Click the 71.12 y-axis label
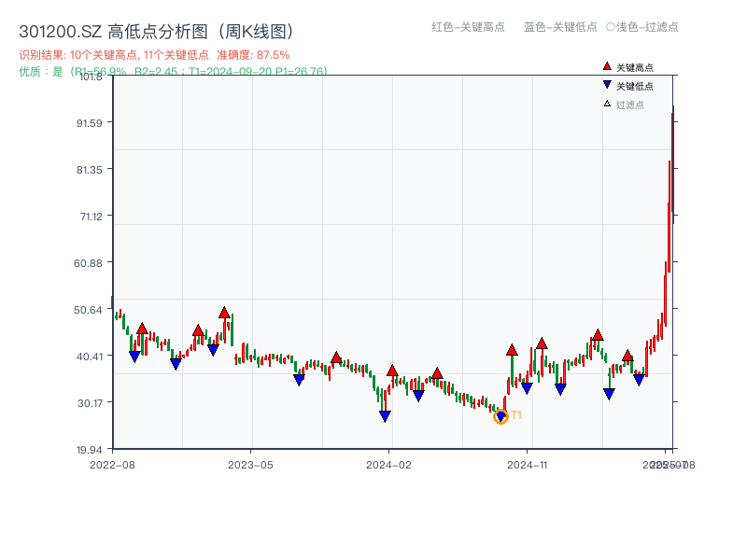The height and width of the screenshot is (560, 747). 91,217
